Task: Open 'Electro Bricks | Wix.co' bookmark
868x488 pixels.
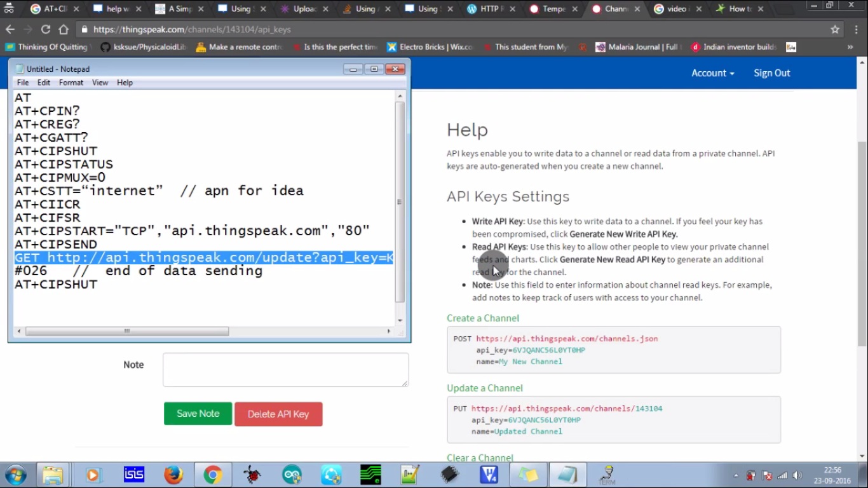Action: point(430,47)
